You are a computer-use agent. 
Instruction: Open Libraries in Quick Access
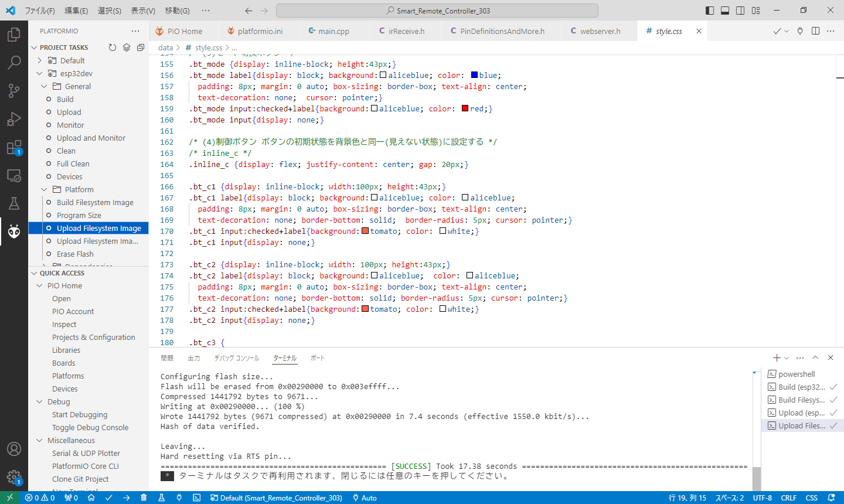pos(66,350)
